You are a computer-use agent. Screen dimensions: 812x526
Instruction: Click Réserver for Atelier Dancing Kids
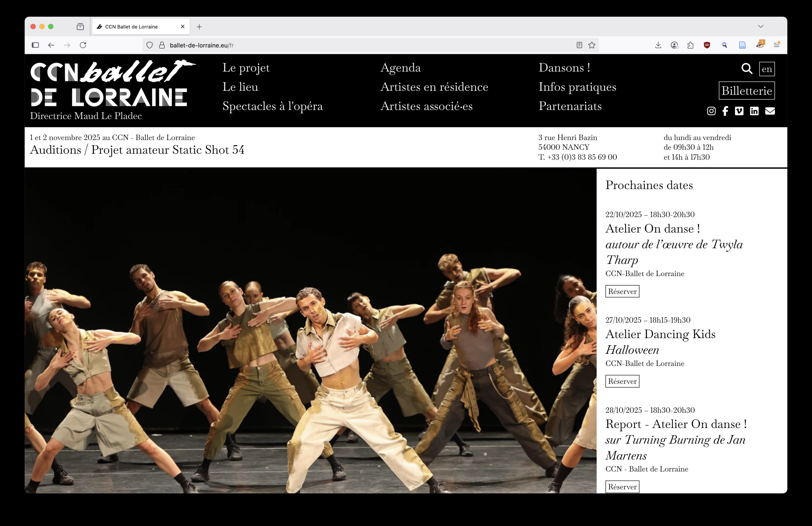pos(622,381)
